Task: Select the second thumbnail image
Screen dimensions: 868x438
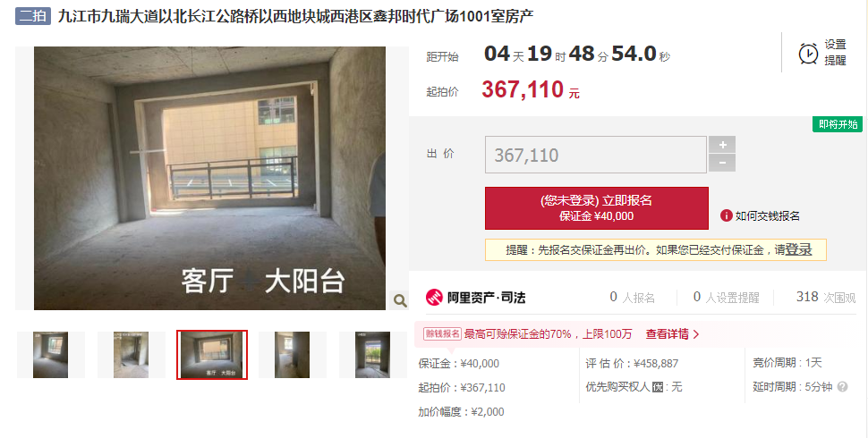Action: click(132, 355)
